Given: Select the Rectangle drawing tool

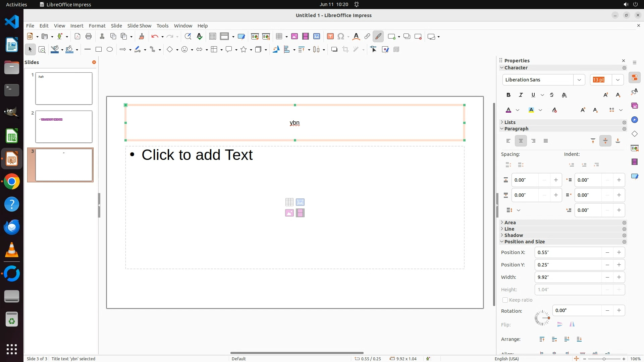Looking at the screenshot, I should coord(99,50).
